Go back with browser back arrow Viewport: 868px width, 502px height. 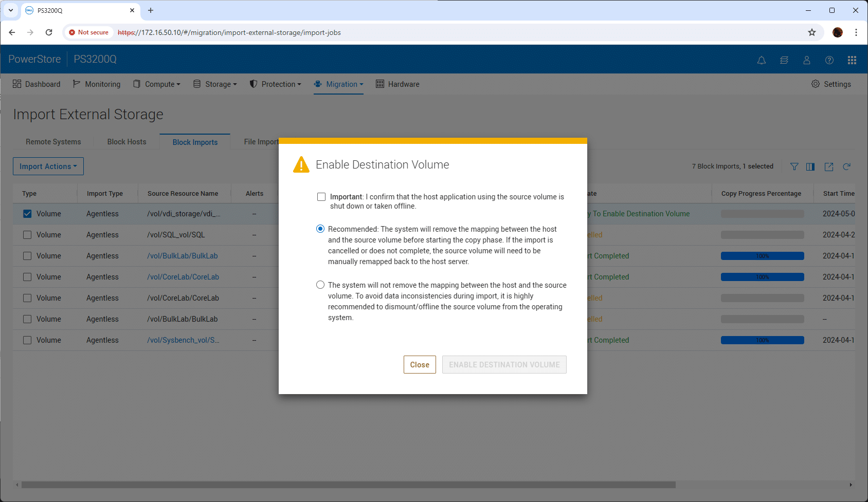(x=12, y=32)
